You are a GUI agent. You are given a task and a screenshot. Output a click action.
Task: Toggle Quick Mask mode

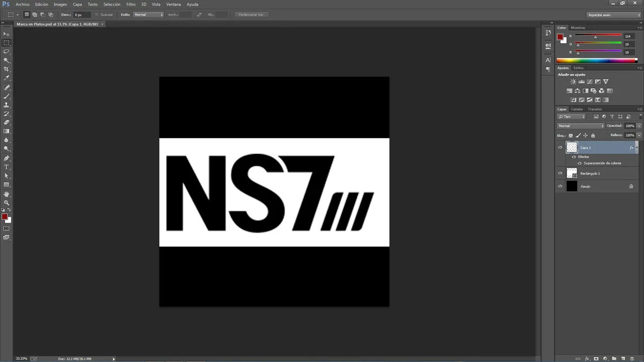pos(7,228)
